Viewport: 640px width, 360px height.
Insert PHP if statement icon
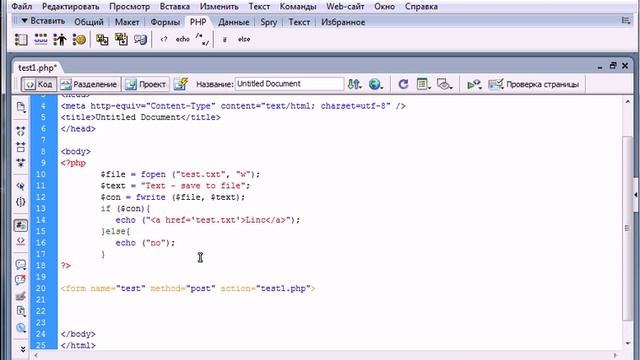[224, 40]
